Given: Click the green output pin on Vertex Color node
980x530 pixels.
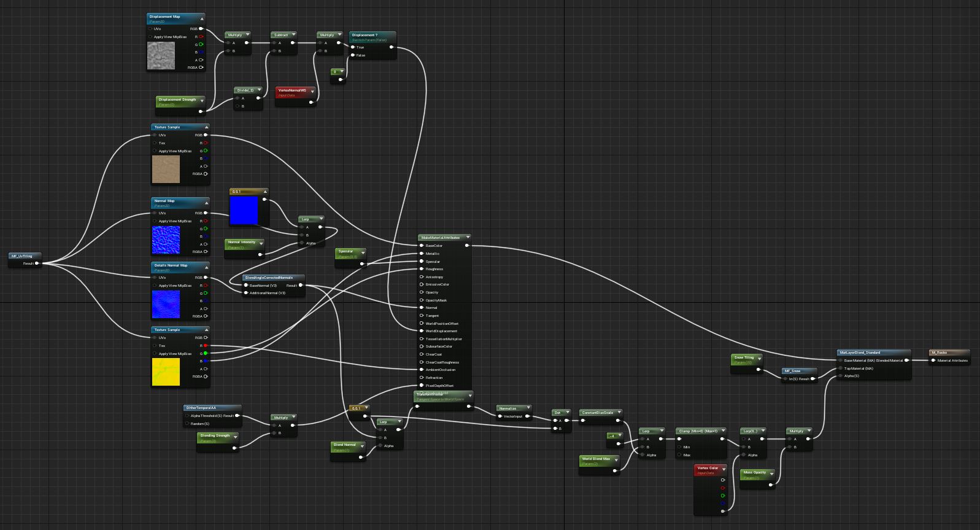Looking at the screenshot, I should click(723, 496).
